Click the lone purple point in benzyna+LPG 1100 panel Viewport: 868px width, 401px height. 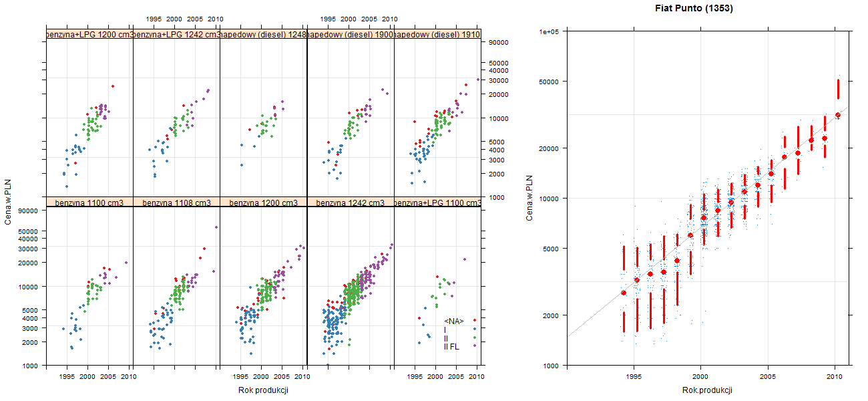464,259
